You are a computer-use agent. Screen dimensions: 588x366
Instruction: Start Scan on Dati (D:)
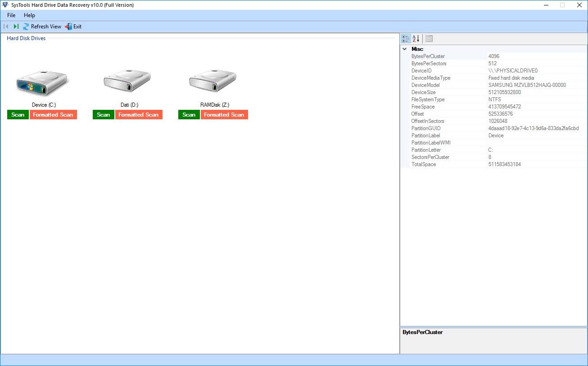(104, 115)
